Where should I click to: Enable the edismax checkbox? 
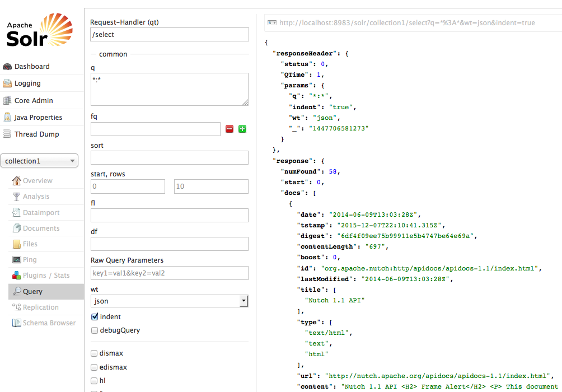click(x=94, y=367)
